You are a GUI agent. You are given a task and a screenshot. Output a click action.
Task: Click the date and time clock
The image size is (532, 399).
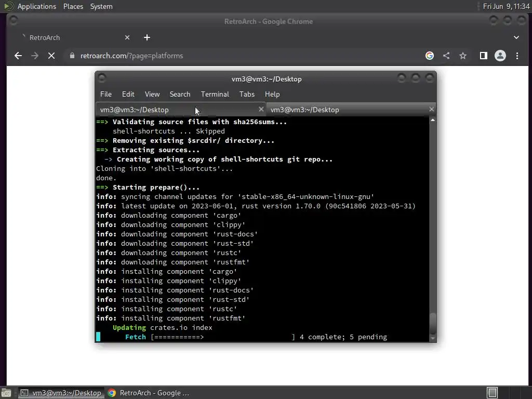point(506,6)
